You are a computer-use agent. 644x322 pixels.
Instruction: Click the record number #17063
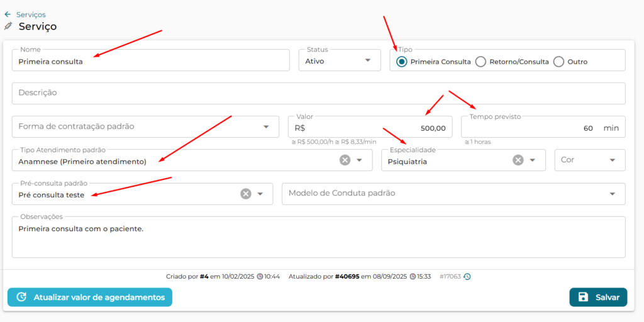point(450,277)
